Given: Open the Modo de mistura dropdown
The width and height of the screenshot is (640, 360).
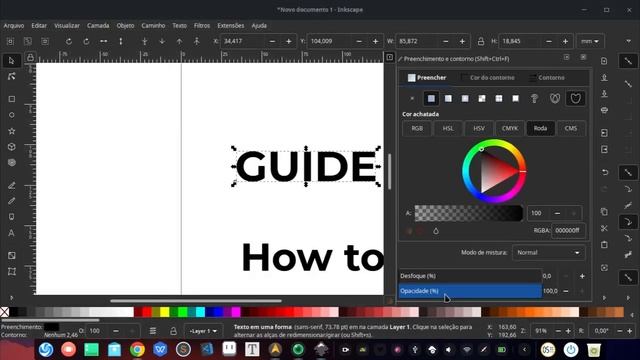Looking at the screenshot, I should 548,253.
